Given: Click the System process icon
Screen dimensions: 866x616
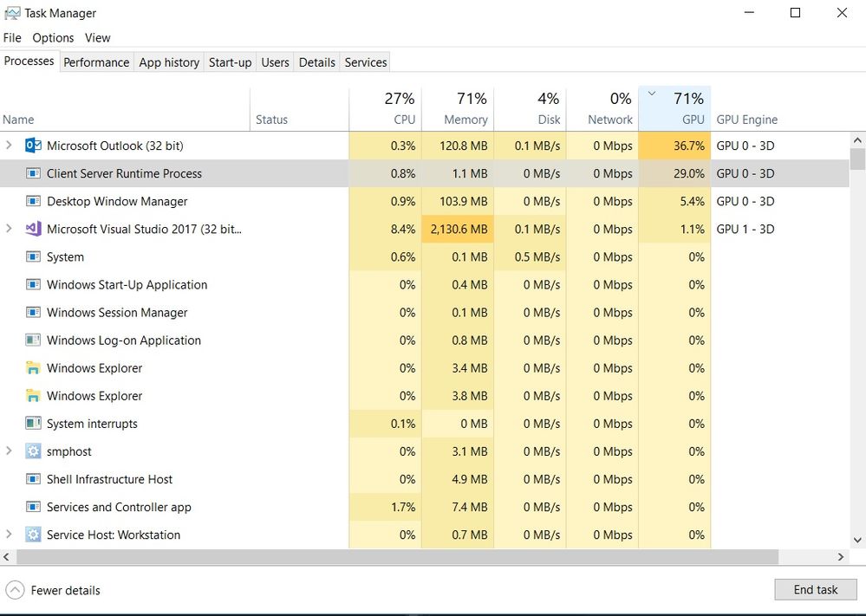Looking at the screenshot, I should [33, 256].
